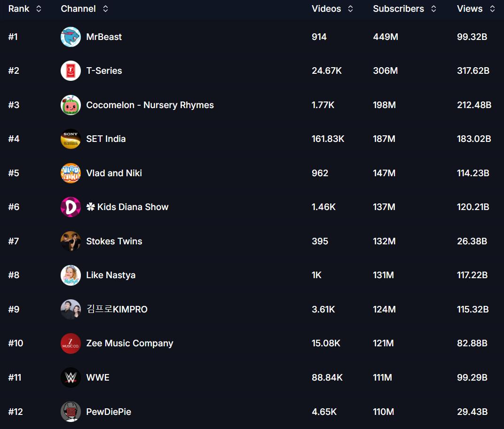Open the Kids Diana Show logo
The width and height of the screenshot is (504, 429).
71,207
